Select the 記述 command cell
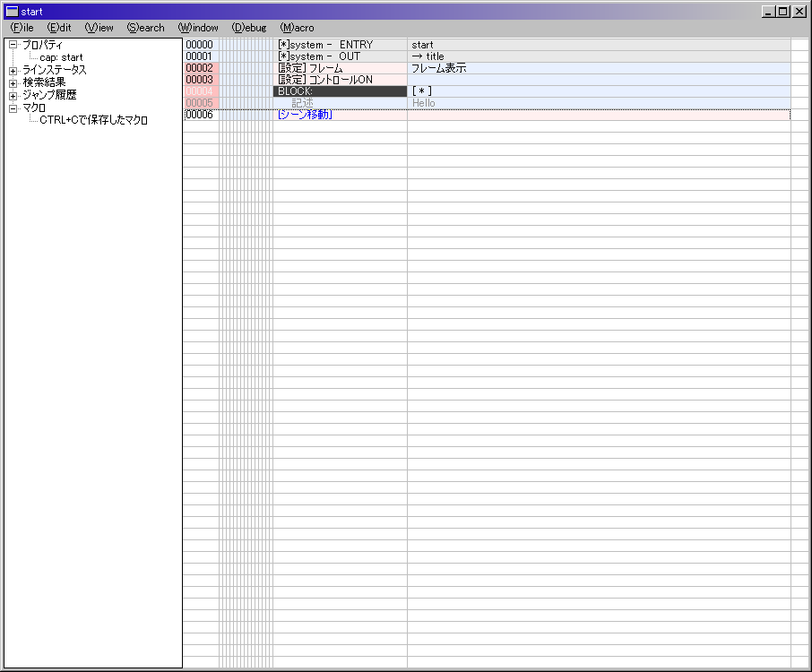The height and width of the screenshot is (672, 812). 340,103
